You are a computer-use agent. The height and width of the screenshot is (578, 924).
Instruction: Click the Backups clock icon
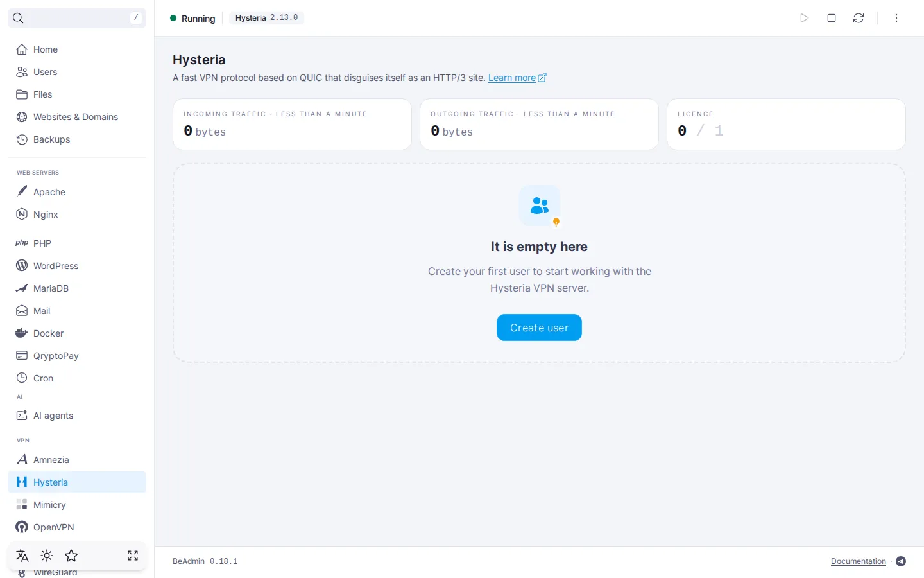click(x=22, y=139)
